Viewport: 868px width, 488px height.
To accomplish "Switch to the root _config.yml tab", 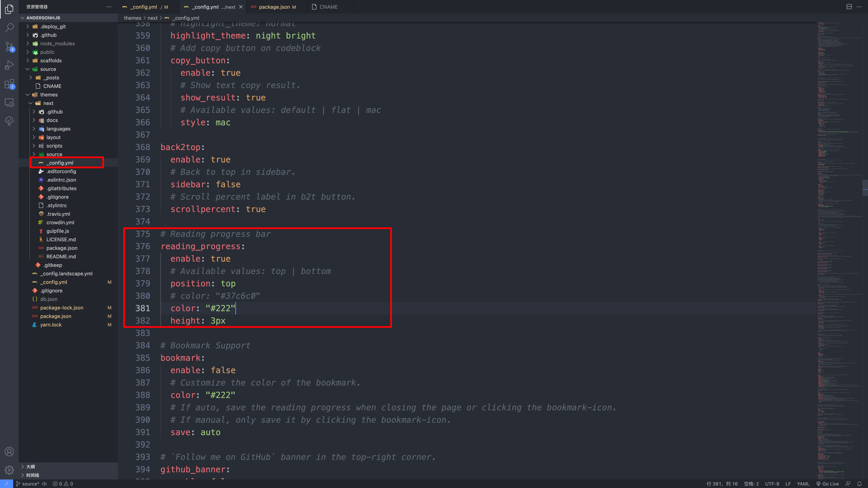I will (148, 7).
